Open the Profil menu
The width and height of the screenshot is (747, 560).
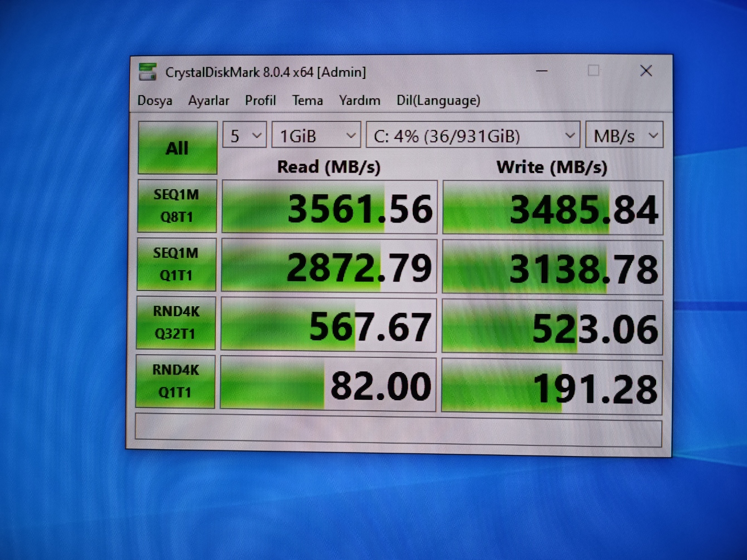[x=261, y=101]
